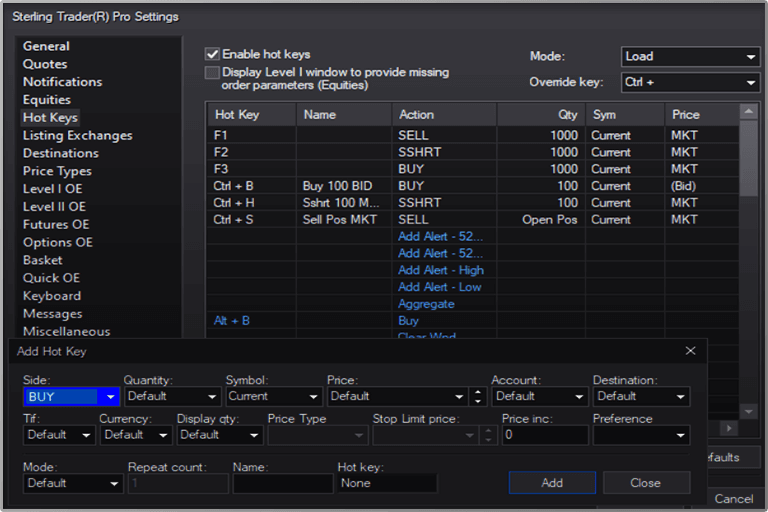768x512 pixels.
Task: Select Quotes settings category
Action: [45, 64]
